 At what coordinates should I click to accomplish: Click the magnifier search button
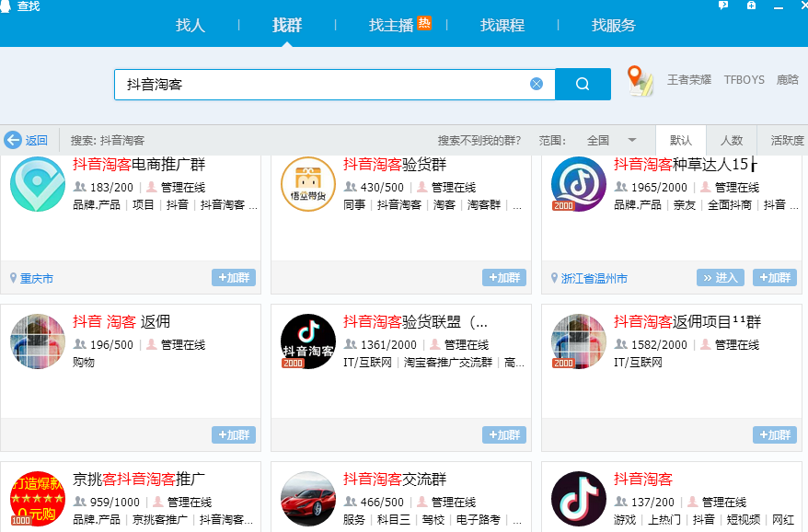click(x=583, y=84)
